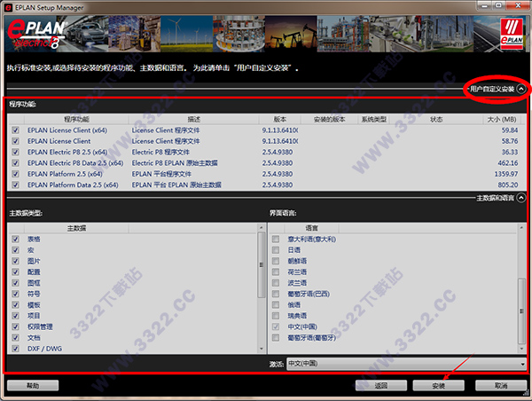This screenshot has width=532, height=401.
Task: Check the 葡萄牙语(巴西) language checkbox
Action: 276,294
